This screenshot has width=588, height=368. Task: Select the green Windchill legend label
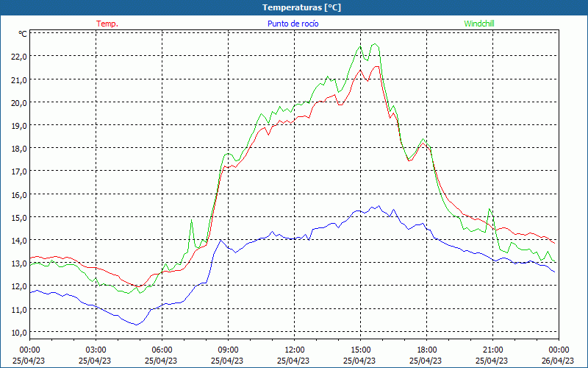coord(479,24)
